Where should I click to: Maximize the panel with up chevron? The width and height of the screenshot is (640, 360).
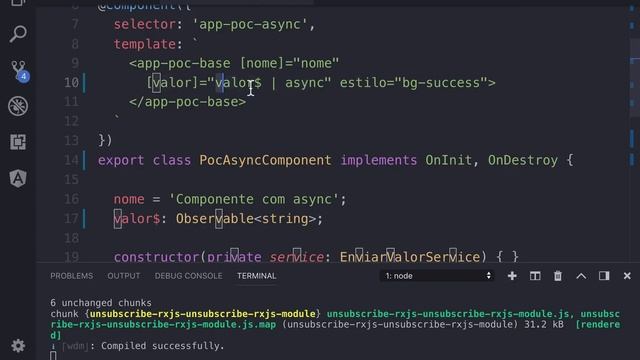tap(581, 276)
